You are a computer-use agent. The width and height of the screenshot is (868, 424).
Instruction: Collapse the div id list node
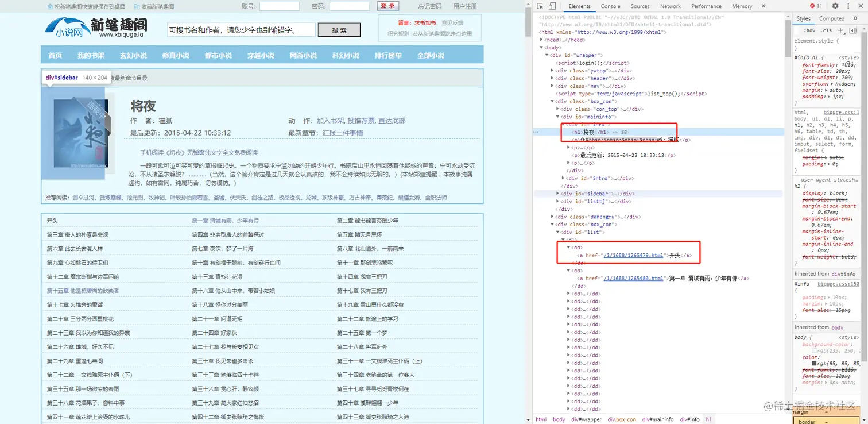pyautogui.click(x=557, y=232)
